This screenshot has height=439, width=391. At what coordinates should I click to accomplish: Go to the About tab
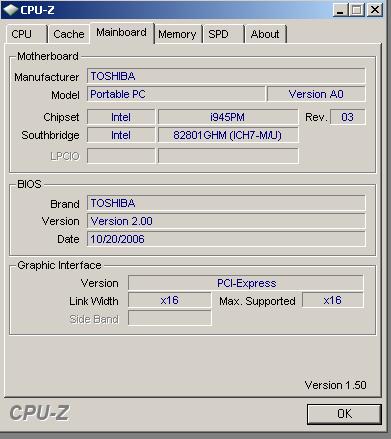(x=265, y=34)
